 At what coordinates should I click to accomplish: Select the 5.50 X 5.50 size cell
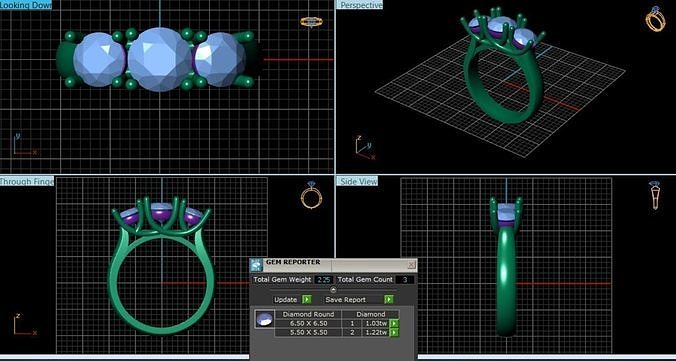308,332
